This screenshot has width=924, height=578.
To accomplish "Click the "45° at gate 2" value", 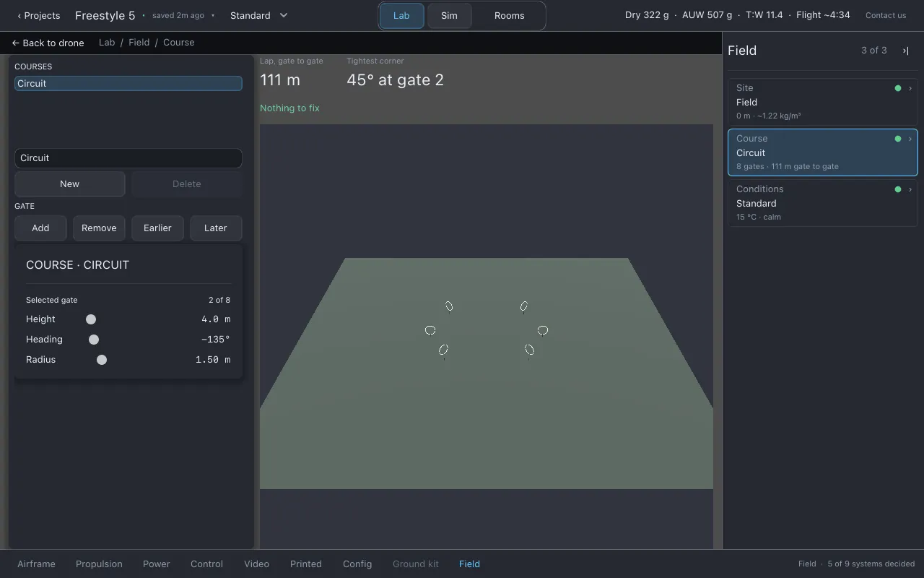I will [x=395, y=80].
